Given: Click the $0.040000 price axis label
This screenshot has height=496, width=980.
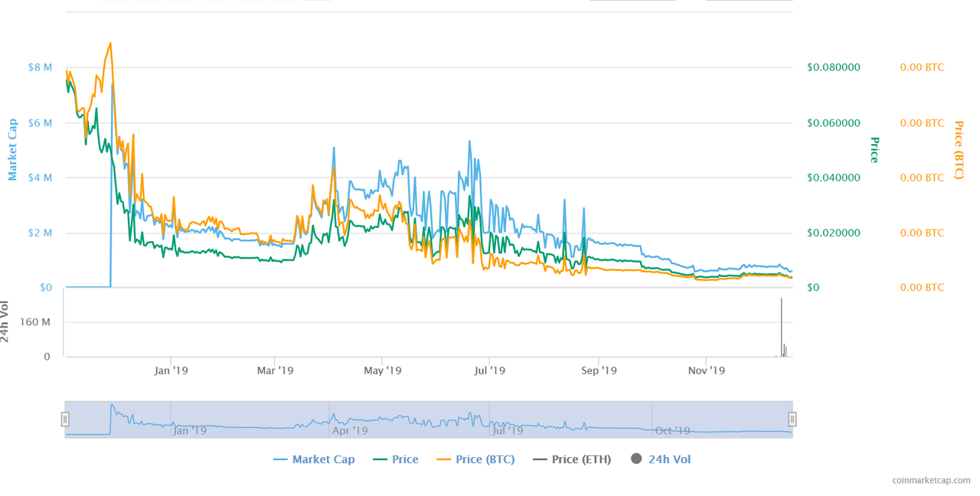Looking at the screenshot, I should click(x=834, y=178).
